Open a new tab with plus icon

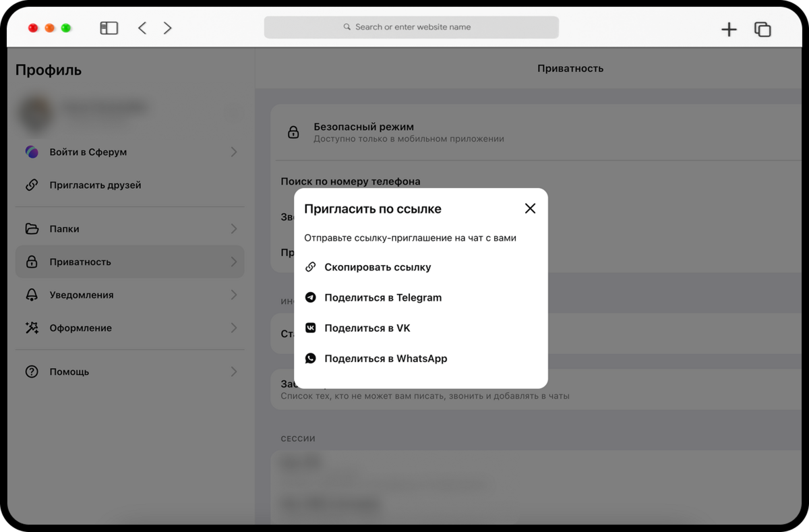pyautogui.click(x=729, y=29)
